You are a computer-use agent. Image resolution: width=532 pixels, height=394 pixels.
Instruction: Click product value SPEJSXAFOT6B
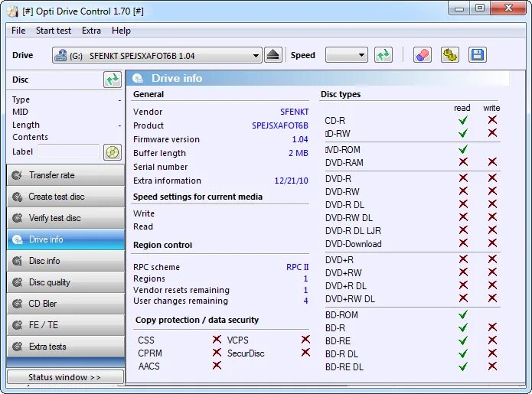[280, 125]
